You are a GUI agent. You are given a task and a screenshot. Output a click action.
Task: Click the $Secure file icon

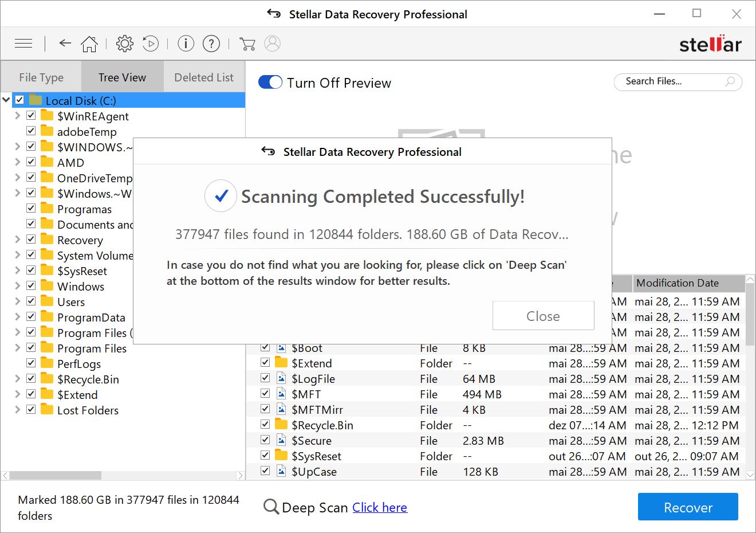[281, 440]
